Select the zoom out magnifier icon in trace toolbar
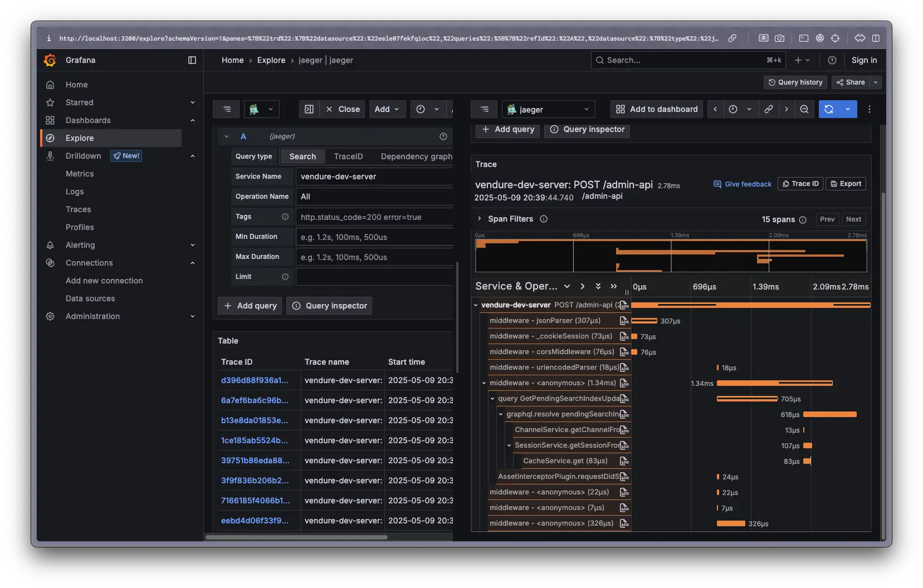 point(804,109)
